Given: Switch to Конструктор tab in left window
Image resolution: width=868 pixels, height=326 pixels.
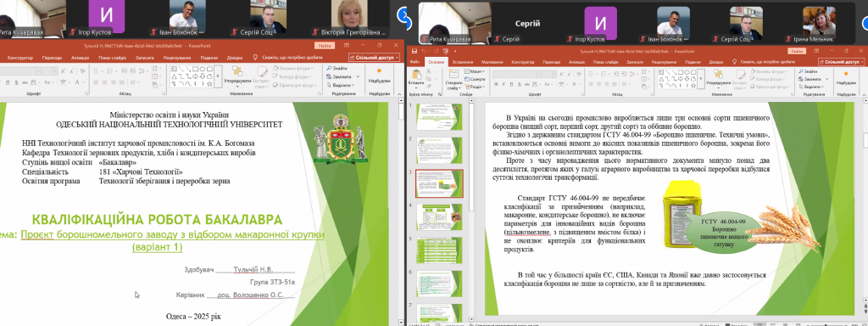Looking at the screenshot, I should (20, 58).
